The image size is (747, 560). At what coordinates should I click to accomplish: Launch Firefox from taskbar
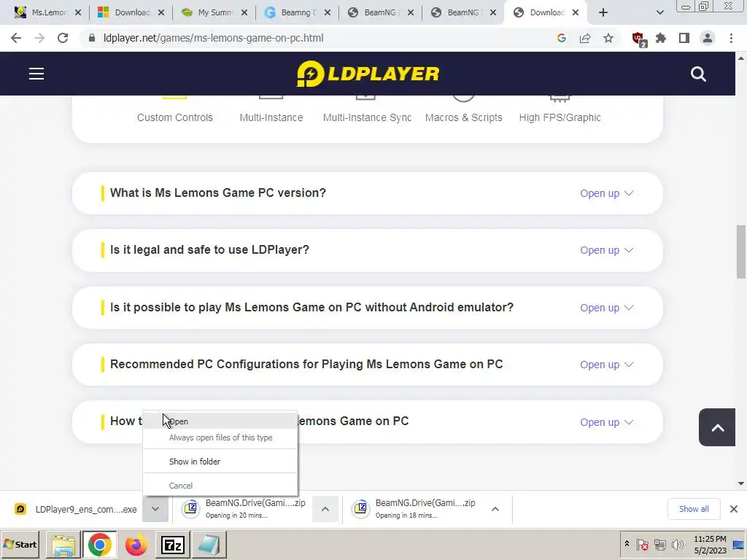[136, 545]
